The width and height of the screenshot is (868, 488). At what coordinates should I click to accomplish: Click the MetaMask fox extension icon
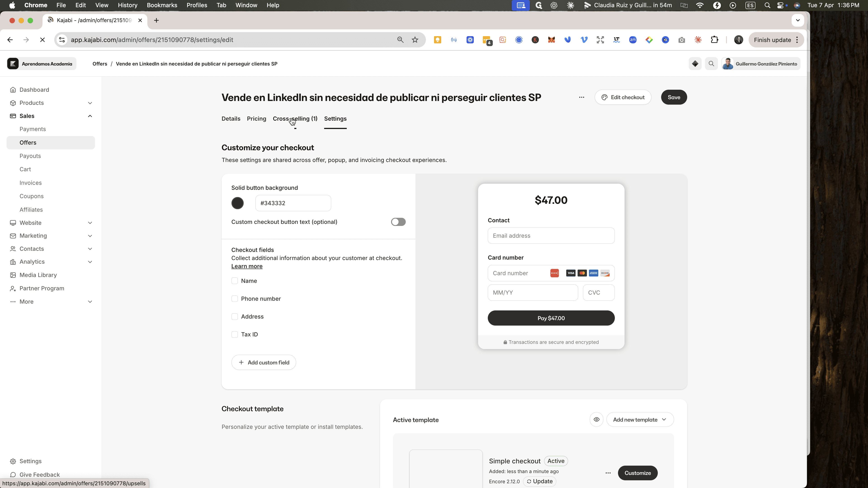click(x=551, y=40)
